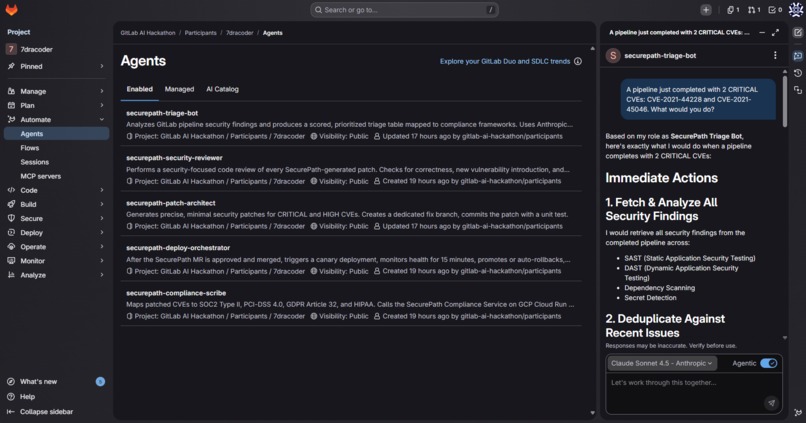Click agents list scroll-up arrow
The image size is (806, 423).
click(x=592, y=48)
